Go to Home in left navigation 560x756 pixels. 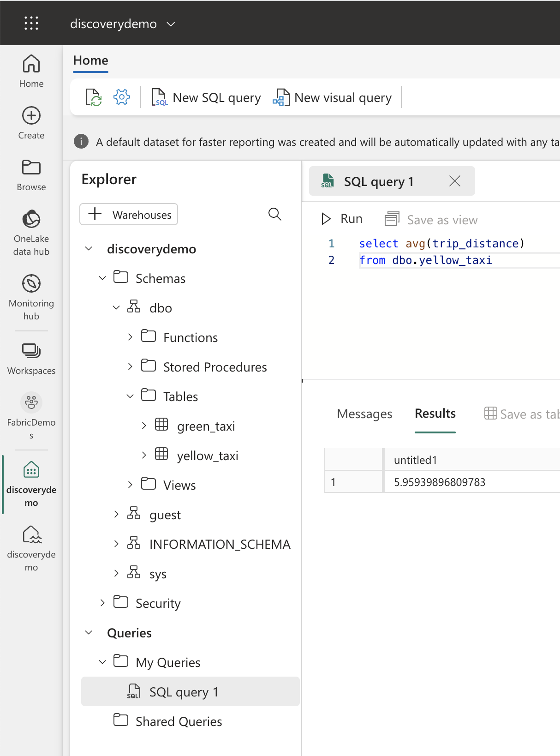(31, 71)
